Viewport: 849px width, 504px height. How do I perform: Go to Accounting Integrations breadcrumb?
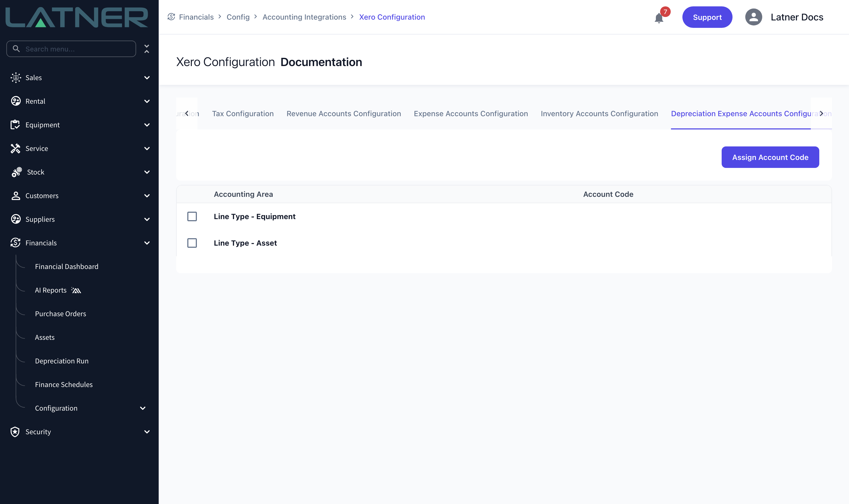(304, 17)
